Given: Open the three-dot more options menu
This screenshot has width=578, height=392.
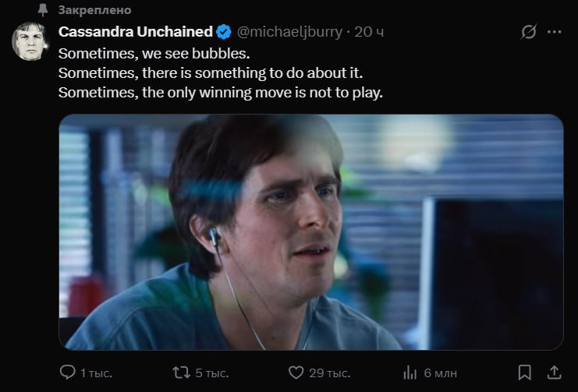Looking at the screenshot, I should pyautogui.click(x=555, y=33).
